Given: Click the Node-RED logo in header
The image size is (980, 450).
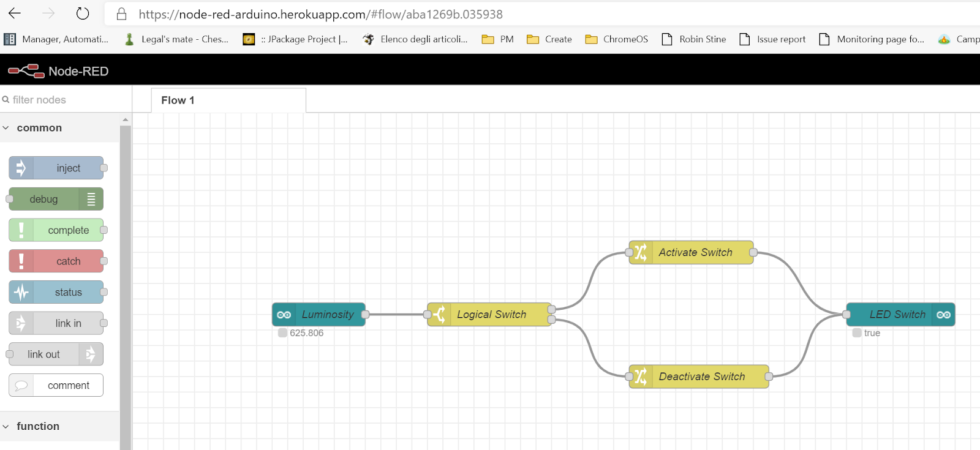Looking at the screenshot, I should tap(26, 71).
